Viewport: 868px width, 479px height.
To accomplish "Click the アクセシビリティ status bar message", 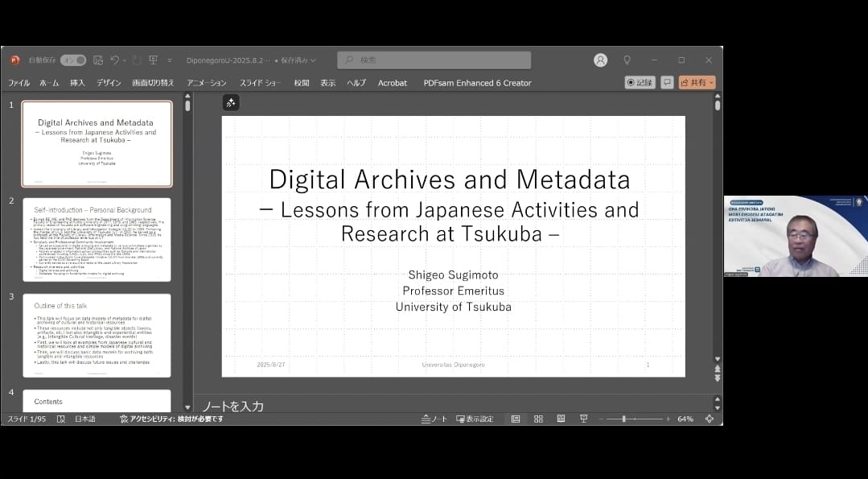I will point(171,419).
